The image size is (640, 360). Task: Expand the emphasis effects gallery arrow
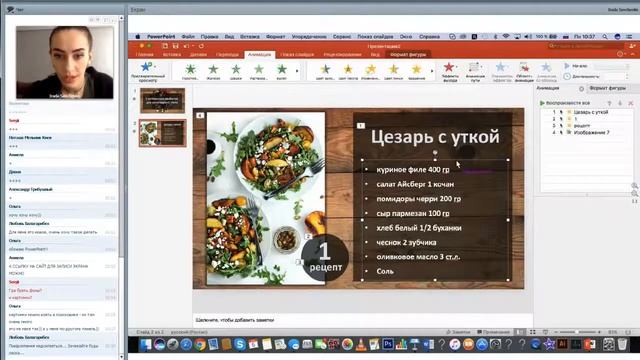pyautogui.click(x=432, y=71)
